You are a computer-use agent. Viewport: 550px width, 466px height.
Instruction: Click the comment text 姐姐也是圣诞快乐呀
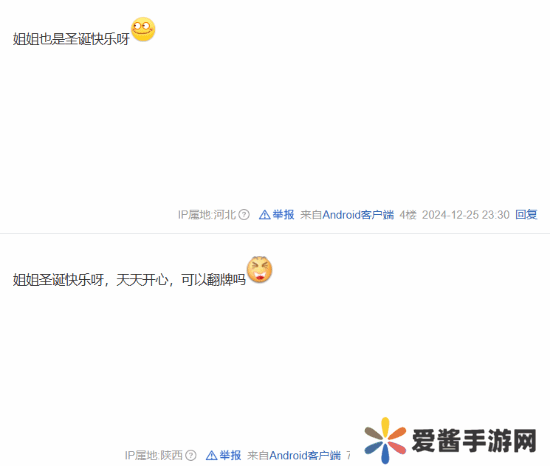pyautogui.click(x=71, y=39)
